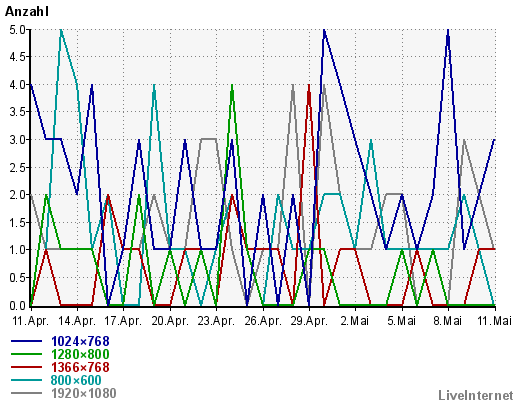This screenshot has width=520, height=405.
Task: Click the 17.Apr. x-axis label
Action: [123, 321]
